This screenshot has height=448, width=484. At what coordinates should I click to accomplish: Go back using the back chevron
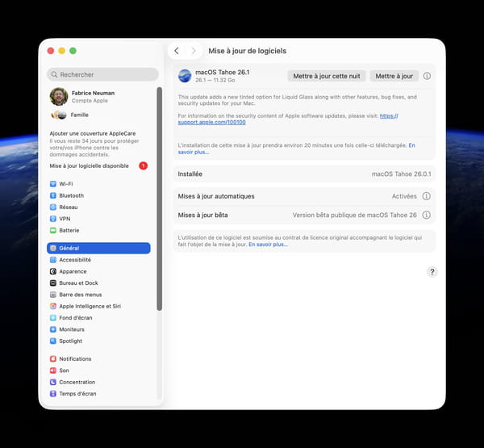[x=177, y=51]
